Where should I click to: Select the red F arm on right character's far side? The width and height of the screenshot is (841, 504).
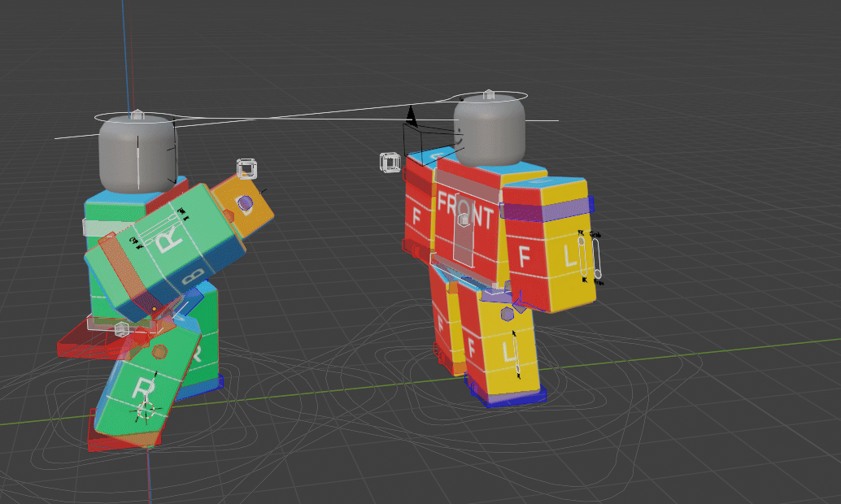pyautogui.click(x=418, y=215)
